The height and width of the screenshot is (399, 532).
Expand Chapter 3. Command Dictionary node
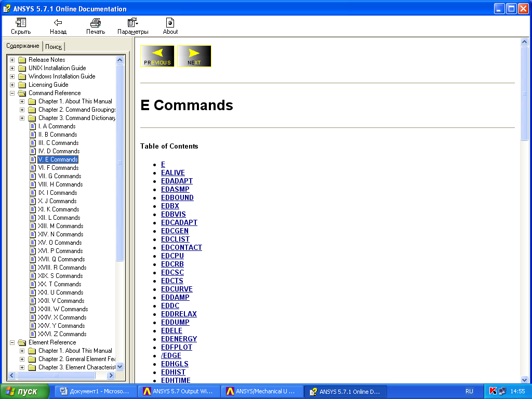[x=22, y=118]
